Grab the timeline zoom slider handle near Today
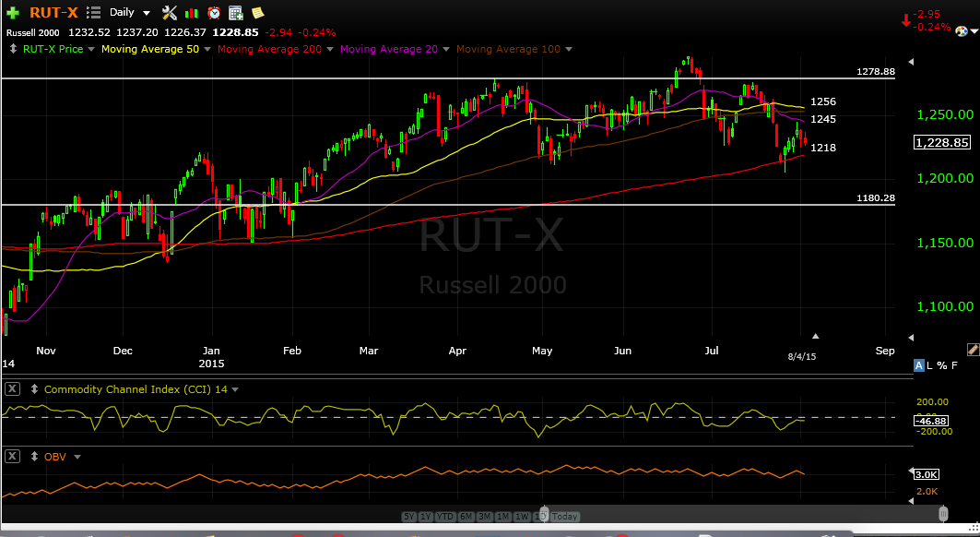980x537 pixels. (543, 515)
